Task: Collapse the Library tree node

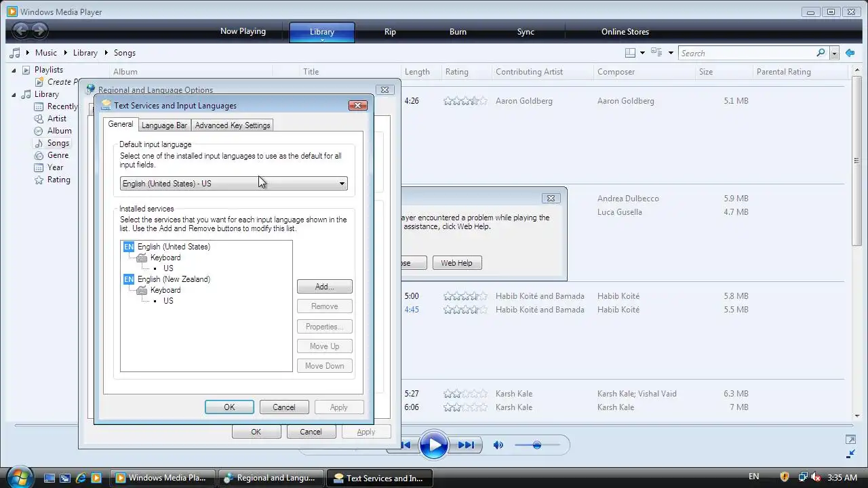Action: [14, 94]
